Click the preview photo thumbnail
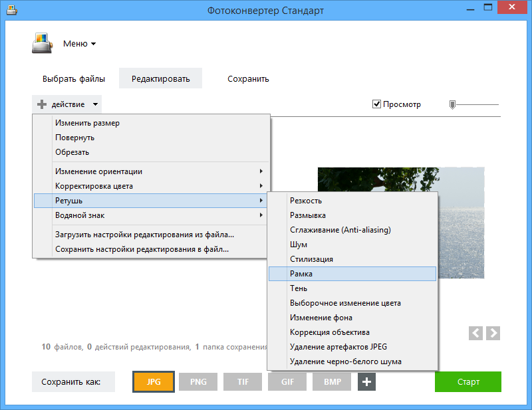 pos(401,223)
